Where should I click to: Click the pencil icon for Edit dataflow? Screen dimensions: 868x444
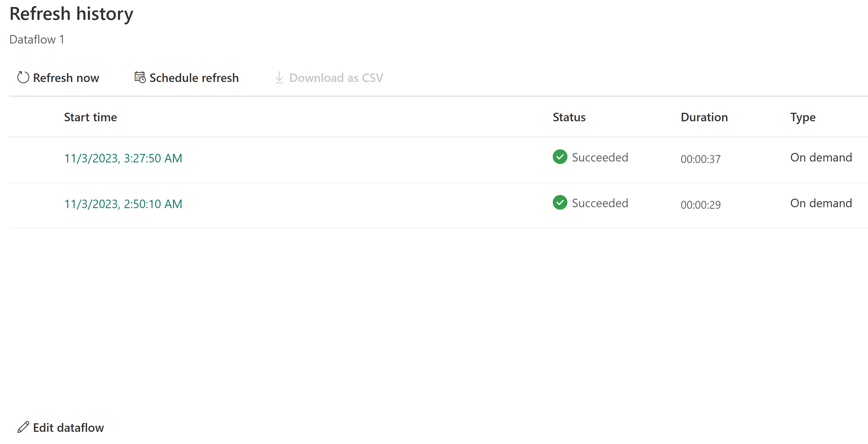coord(23,427)
